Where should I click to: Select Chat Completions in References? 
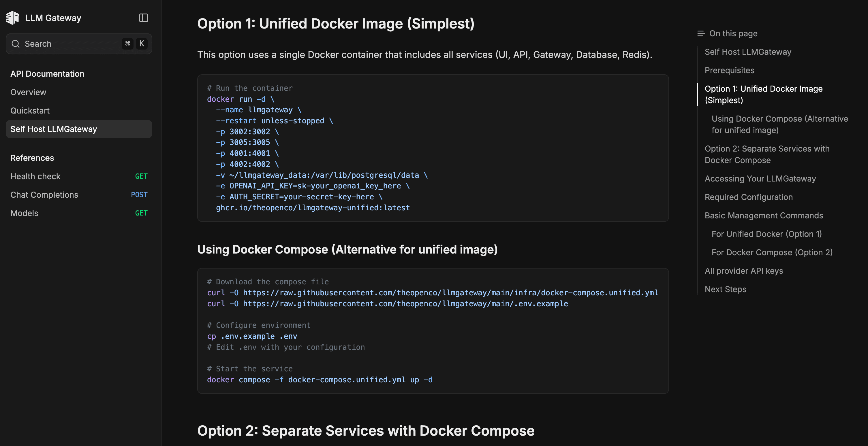(44, 194)
